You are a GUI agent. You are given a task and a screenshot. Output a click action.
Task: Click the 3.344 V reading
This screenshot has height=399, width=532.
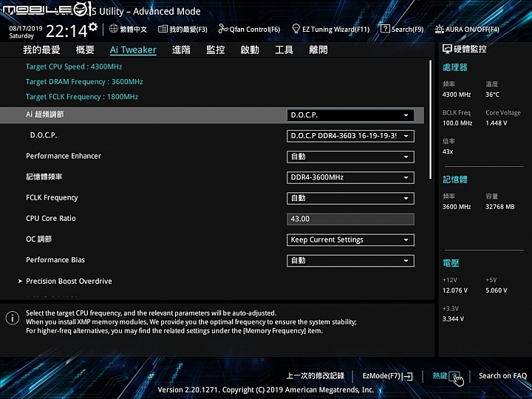[x=453, y=319]
